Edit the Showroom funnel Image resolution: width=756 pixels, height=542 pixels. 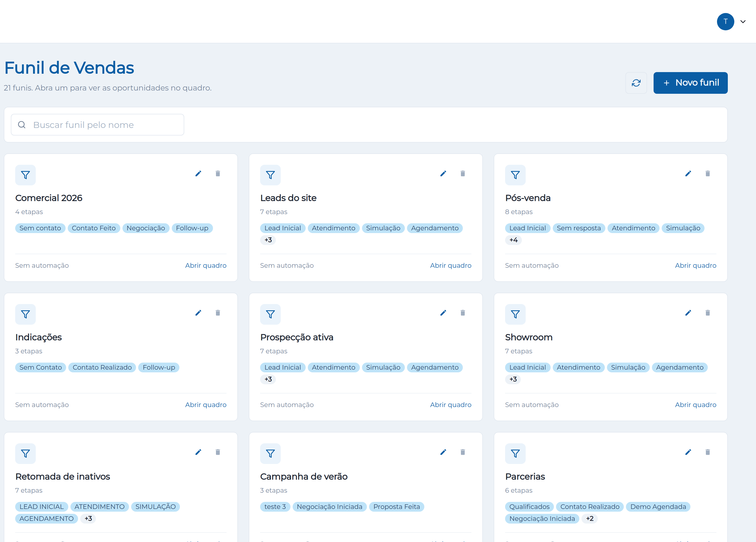[x=688, y=313]
